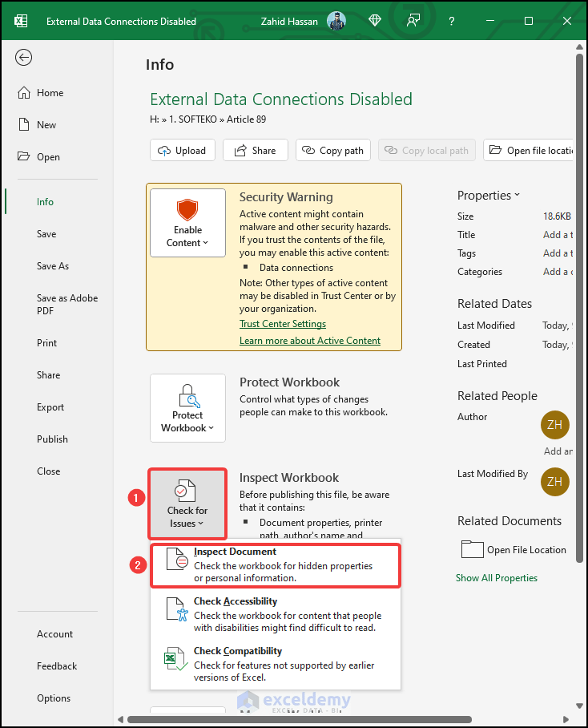Viewport: 588px width, 728px height.
Task: Open Learn more about Active Content link
Action: 310,341
